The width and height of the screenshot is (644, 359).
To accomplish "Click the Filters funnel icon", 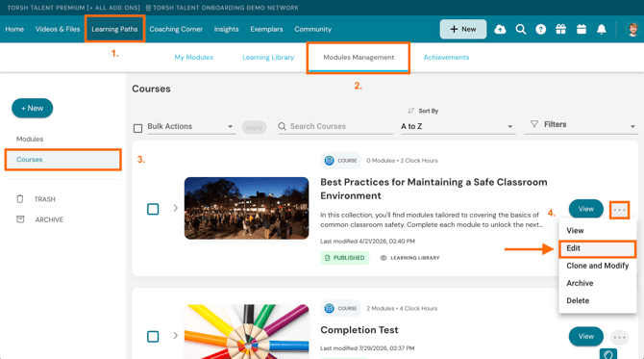I will [533, 124].
